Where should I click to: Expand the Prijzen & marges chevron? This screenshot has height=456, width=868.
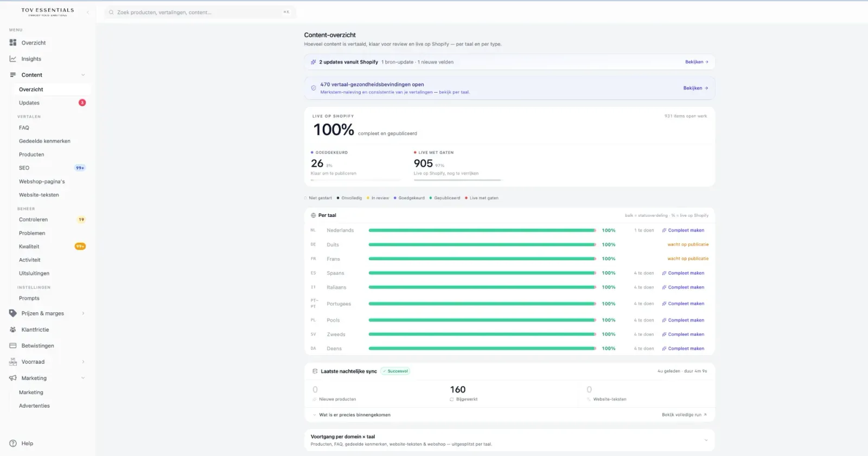click(83, 313)
